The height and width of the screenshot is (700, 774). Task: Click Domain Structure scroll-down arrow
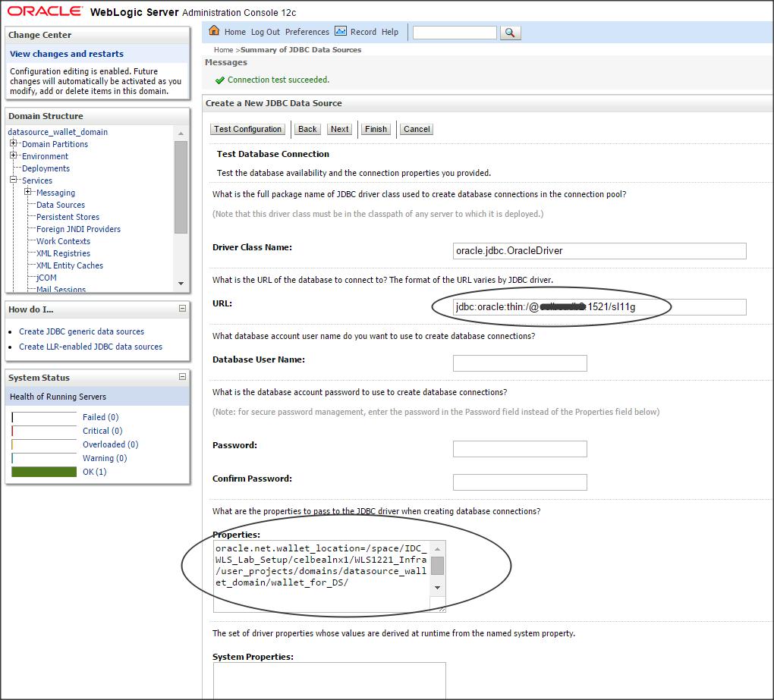coord(181,283)
